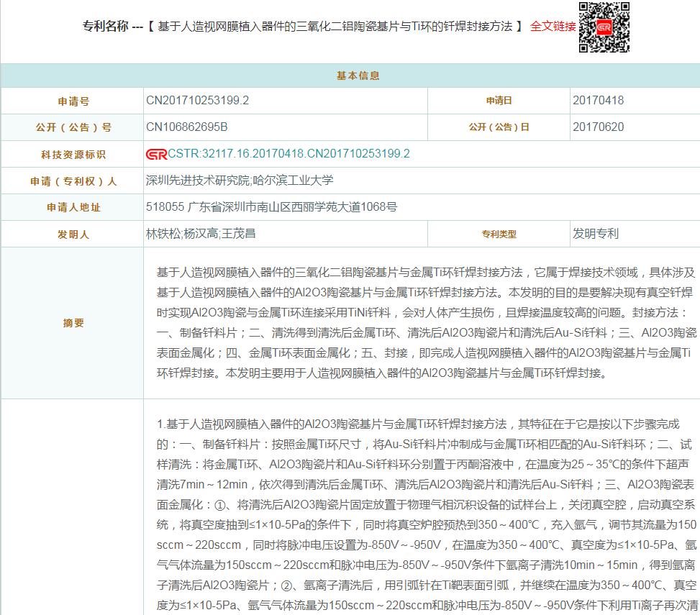Click the 发明专利 patent type value
Screen dimensions: 700x615
tap(596, 234)
